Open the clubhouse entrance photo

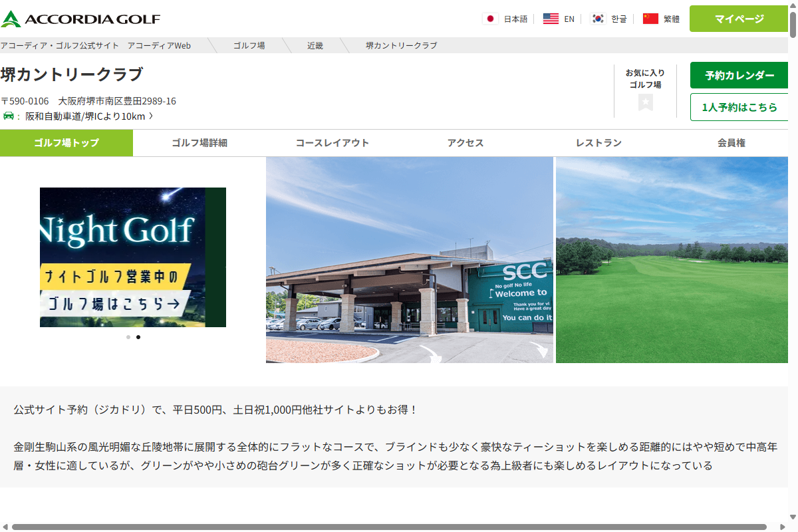(x=410, y=260)
